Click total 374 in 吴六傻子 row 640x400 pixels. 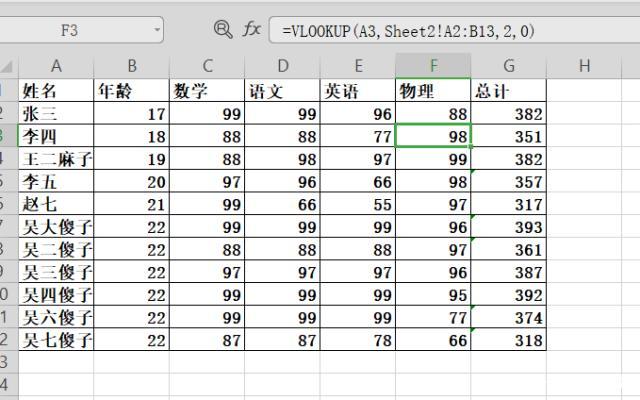[509, 317]
